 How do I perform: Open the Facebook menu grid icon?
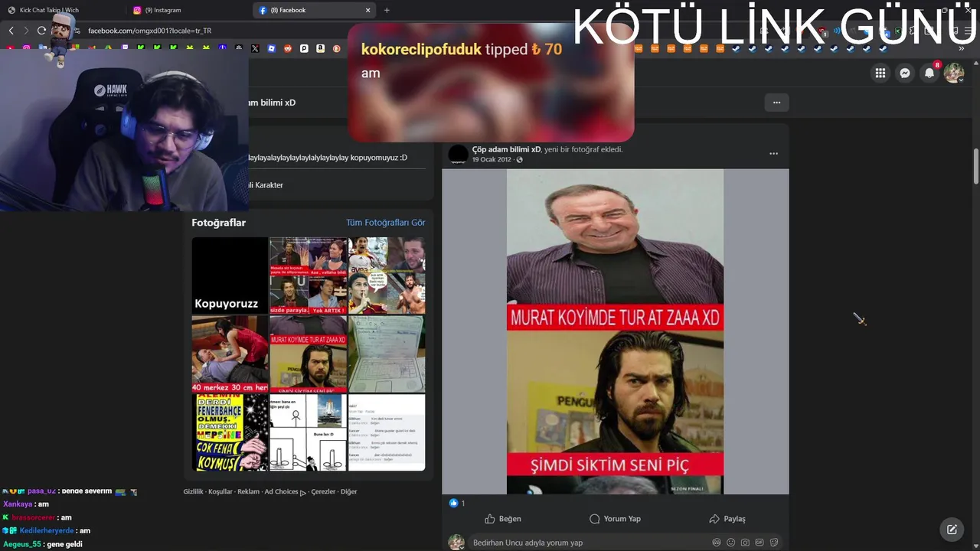click(880, 73)
